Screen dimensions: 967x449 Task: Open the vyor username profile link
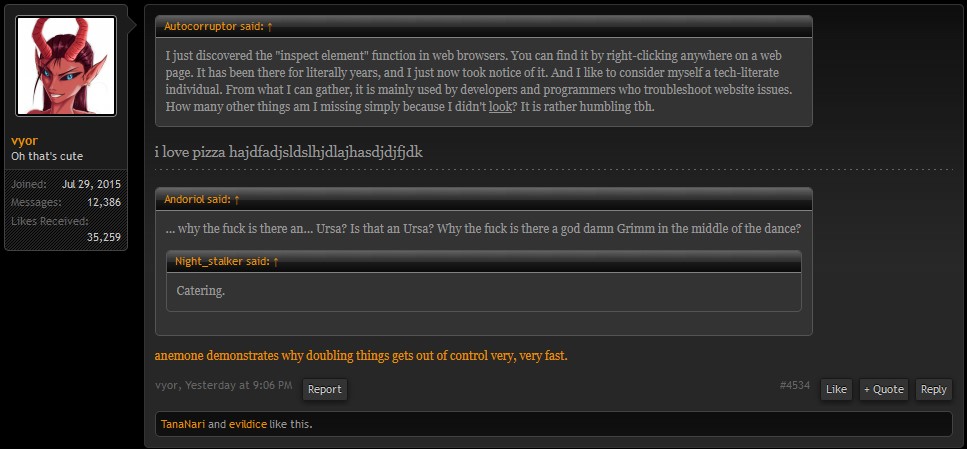coord(25,141)
